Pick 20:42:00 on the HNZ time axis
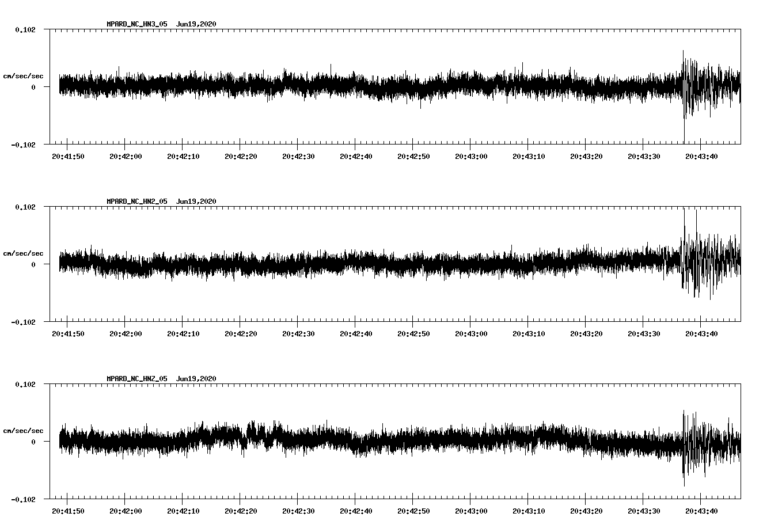 [x=126, y=511]
